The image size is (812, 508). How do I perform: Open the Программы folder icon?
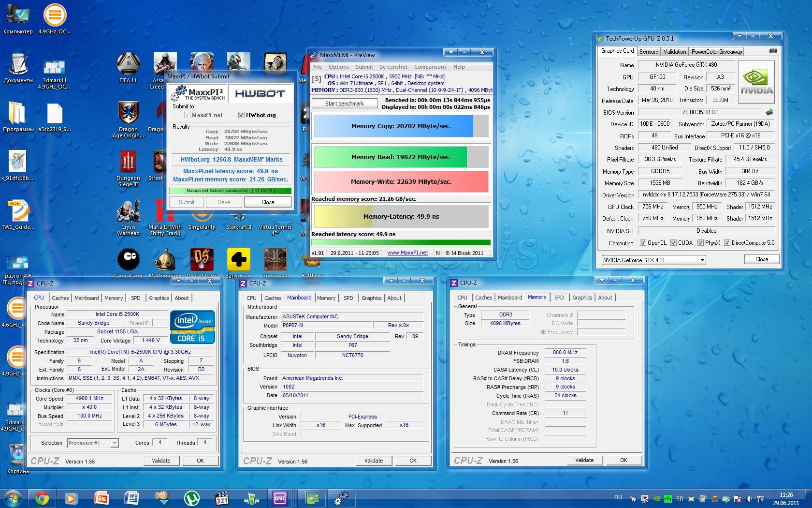pos(18,117)
